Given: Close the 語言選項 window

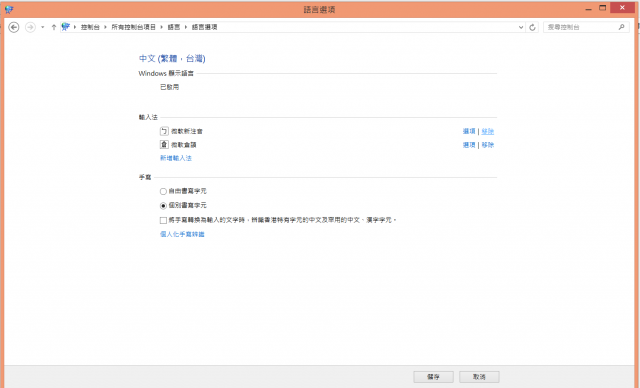Looking at the screenshot, I should click(x=622, y=8).
